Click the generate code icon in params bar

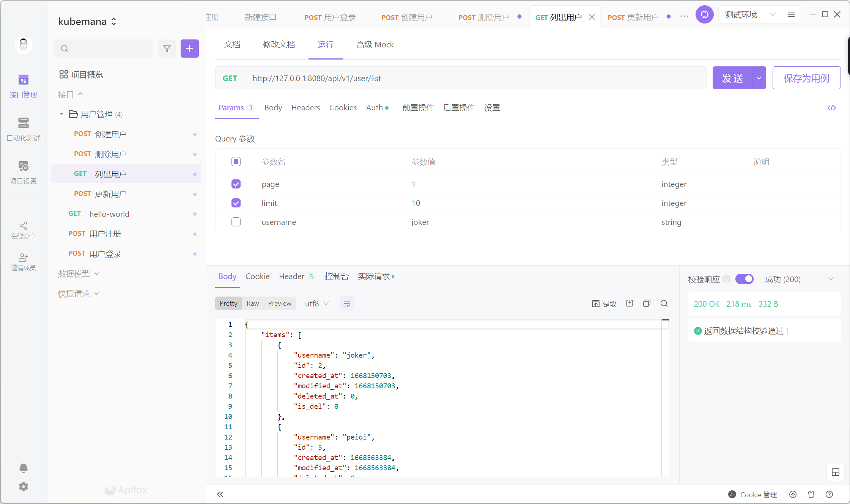pyautogui.click(x=832, y=108)
